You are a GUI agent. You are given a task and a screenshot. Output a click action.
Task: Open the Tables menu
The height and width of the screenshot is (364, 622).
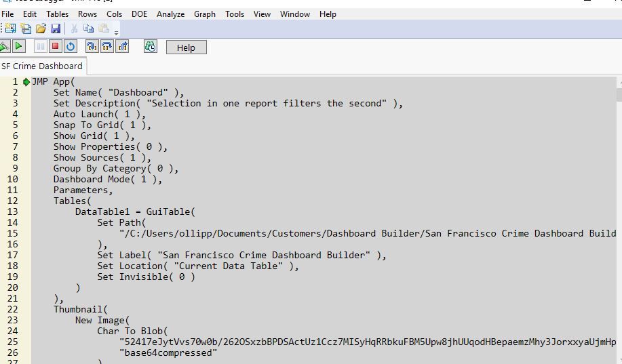tap(57, 14)
